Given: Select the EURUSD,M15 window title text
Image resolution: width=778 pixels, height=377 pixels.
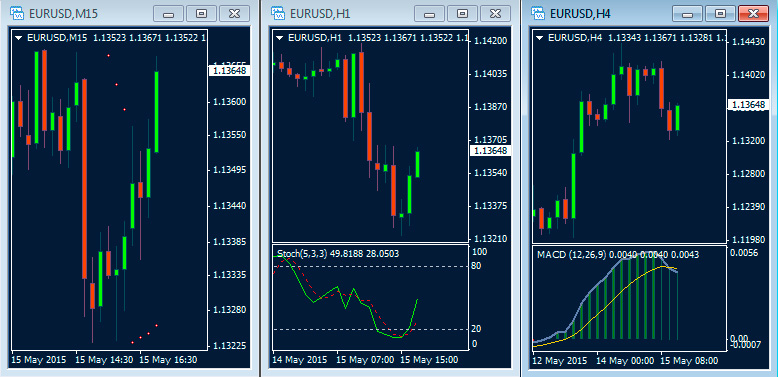Looking at the screenshot, I should tap(64, 14).
